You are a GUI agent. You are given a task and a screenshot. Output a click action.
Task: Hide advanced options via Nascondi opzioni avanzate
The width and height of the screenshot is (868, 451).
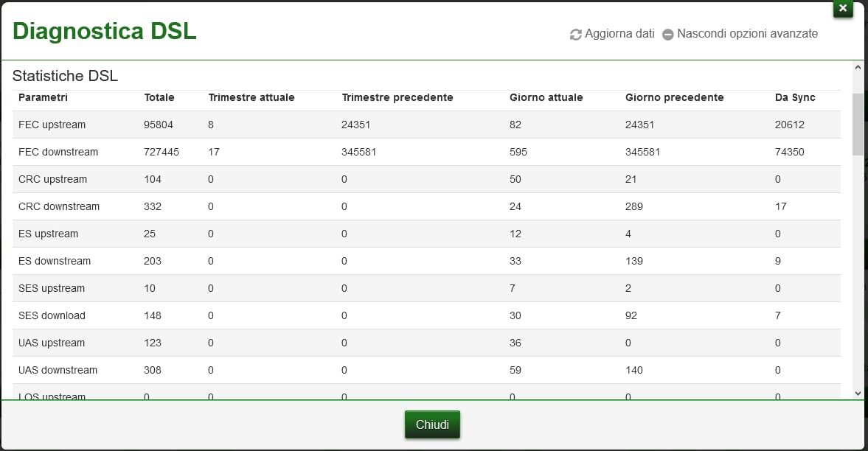click(x=747, y=34)
